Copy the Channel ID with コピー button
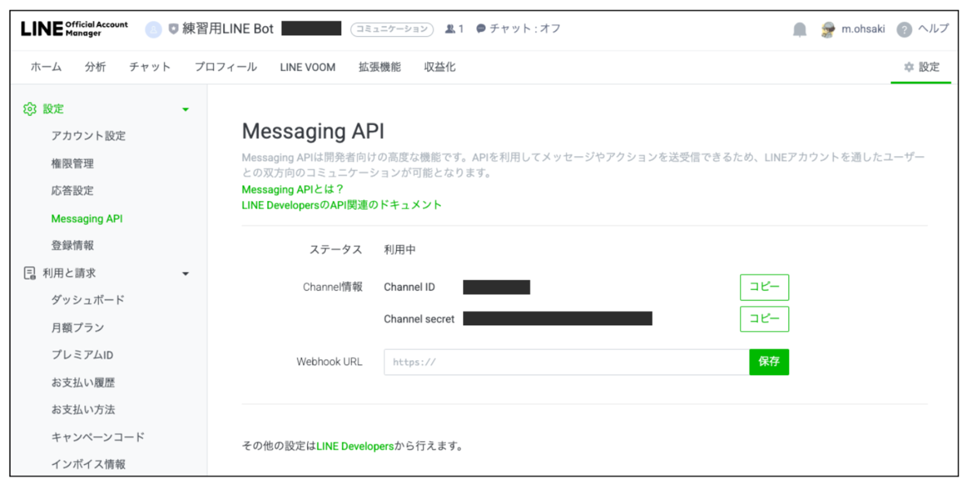Image resolution: width=980 pixels, height=491 pixels. 764,288
